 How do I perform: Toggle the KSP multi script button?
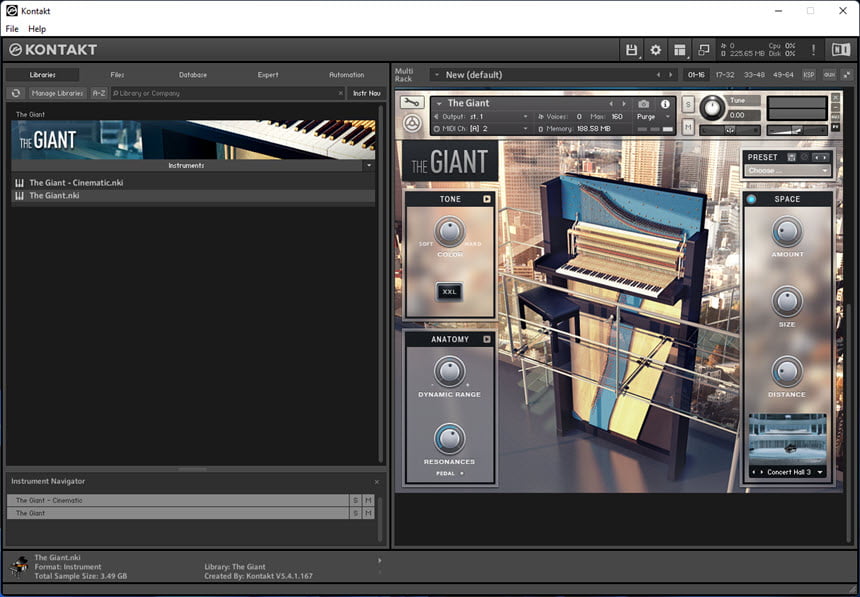pos(808,75)
